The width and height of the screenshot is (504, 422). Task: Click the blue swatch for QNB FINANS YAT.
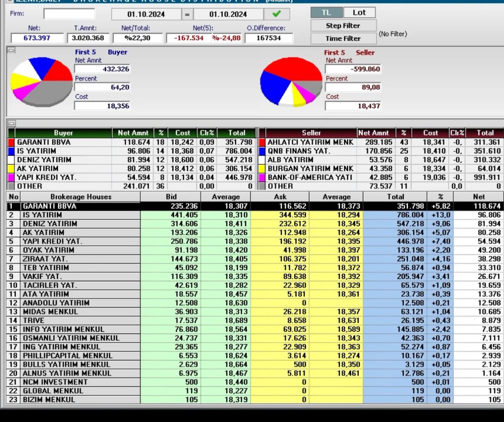pyautogui.click(x=262, y=151)
